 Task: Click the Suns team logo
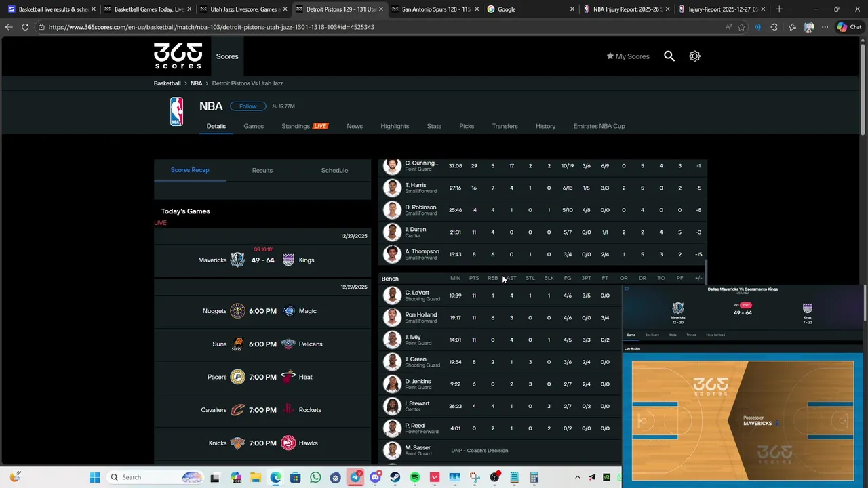237,344
